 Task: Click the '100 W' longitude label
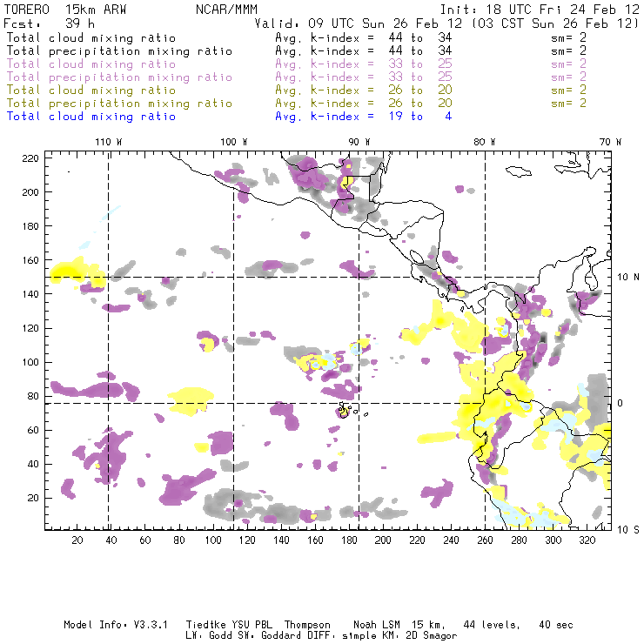234,142
